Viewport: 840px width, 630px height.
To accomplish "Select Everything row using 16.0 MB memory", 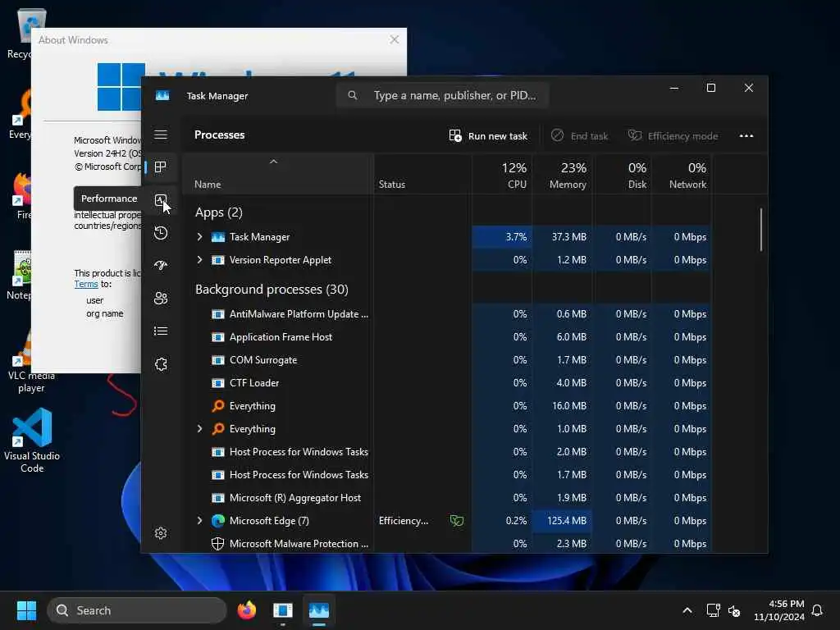I will click(447, 406).
